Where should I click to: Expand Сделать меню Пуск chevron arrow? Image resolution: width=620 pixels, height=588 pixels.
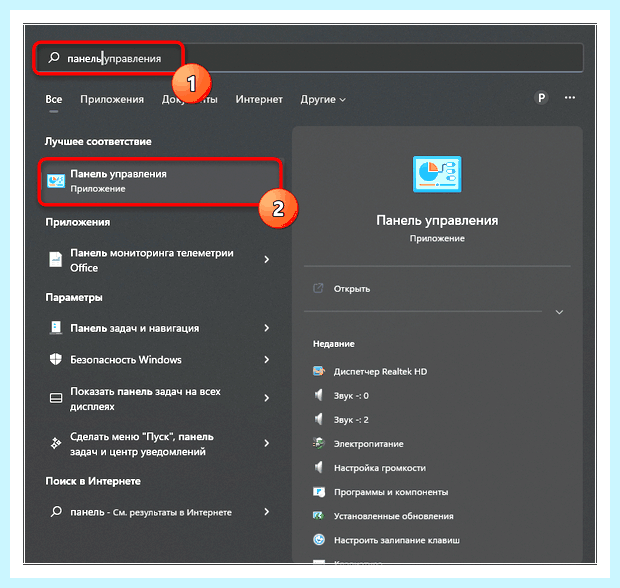coord(267,443)
